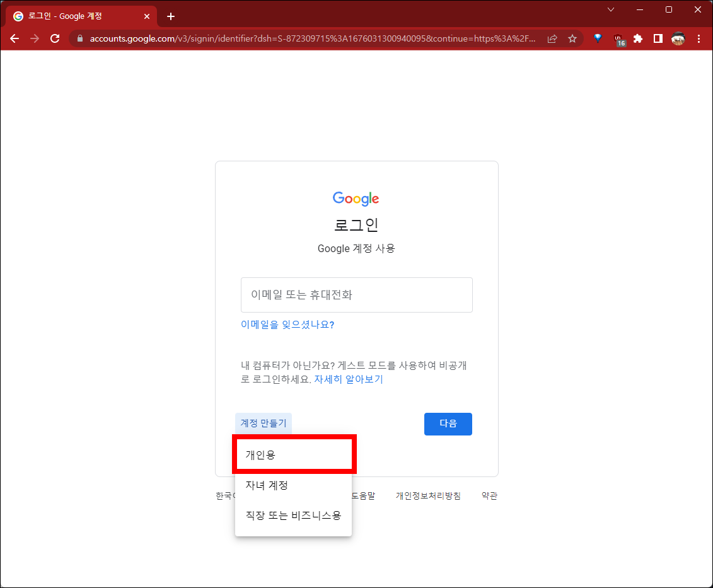Open the 개인정보처리방침 footer link
The image size is (713, 588).
428,496
